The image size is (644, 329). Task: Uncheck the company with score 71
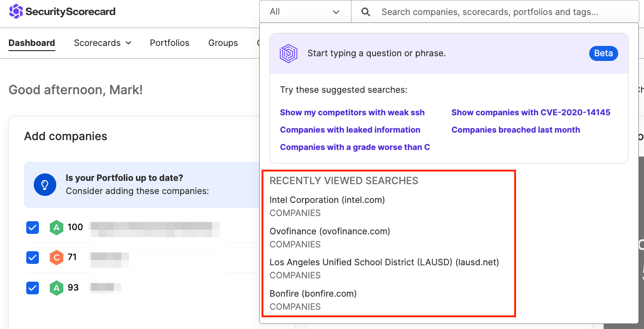(32, 257)
